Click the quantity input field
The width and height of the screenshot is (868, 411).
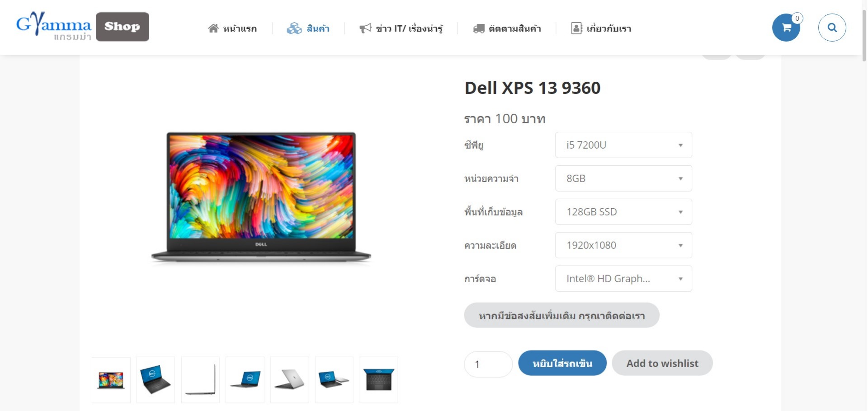(488, 364)
